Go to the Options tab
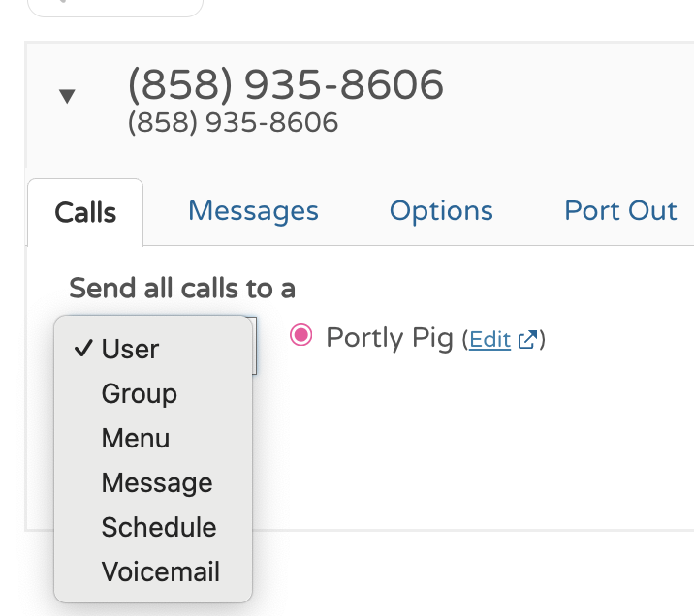 441,211
